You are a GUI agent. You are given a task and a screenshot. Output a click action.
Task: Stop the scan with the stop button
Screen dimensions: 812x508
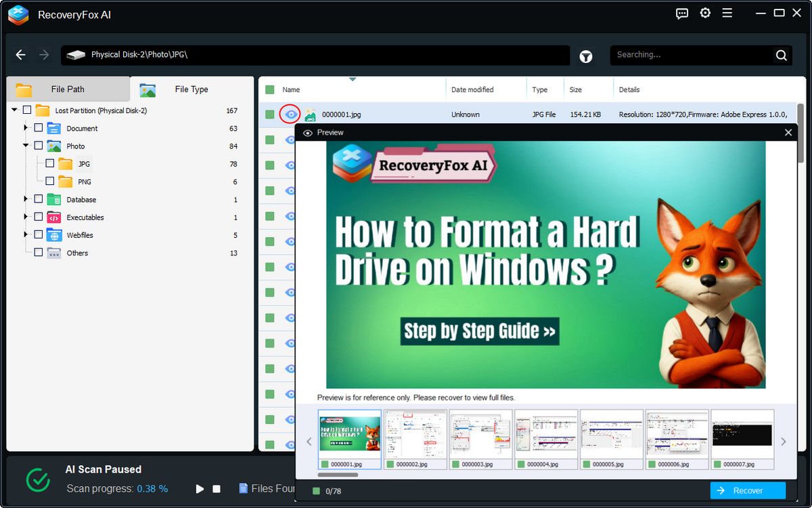217,488
